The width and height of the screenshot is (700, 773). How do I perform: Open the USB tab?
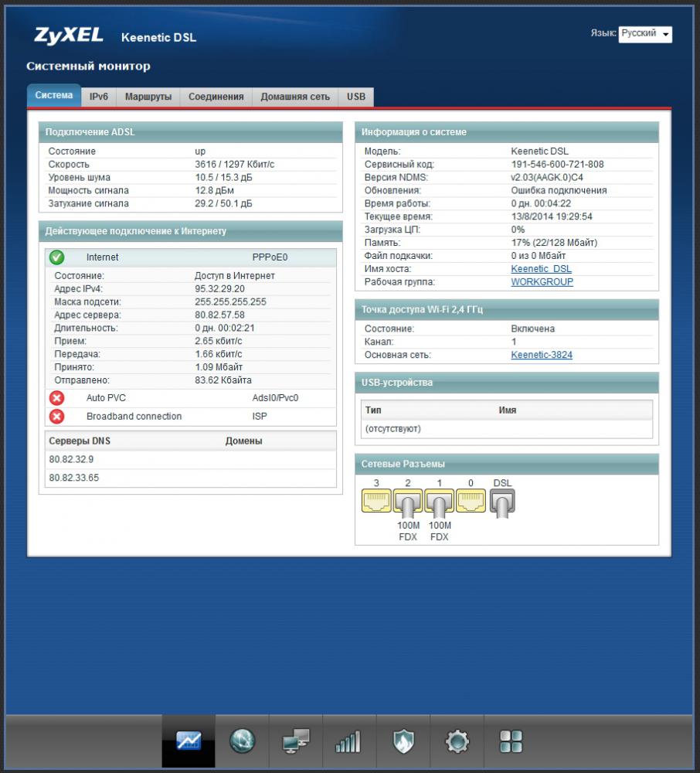[x=356, y=97]
